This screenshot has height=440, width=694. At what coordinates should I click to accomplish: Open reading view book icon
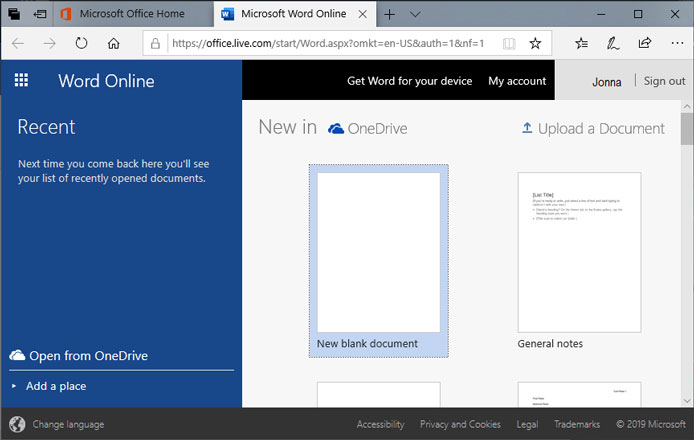pos(509,43)
